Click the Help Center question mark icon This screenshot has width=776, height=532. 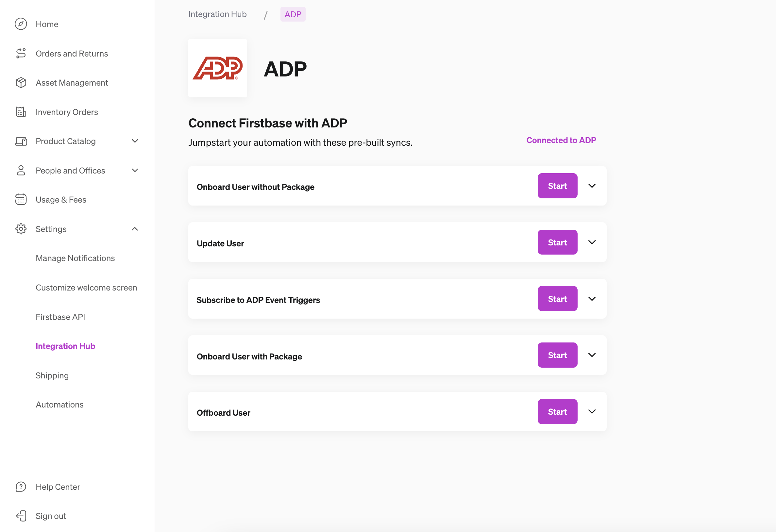pyautogui.click(x=21, y=487)
